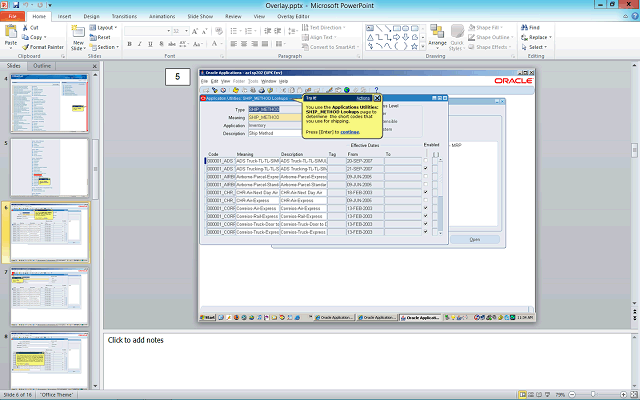Choose the right arrow shape

pyautogui.click(x=396, y=37)
